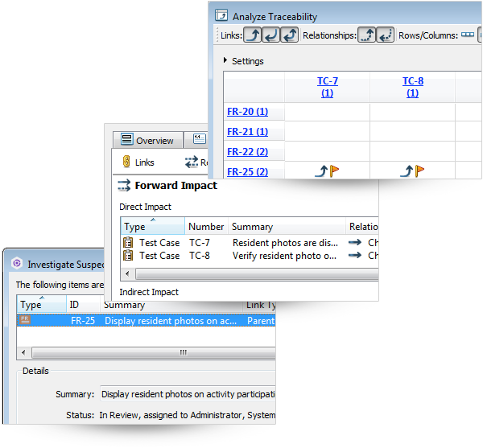The height and width of the screenshot is (448, 483).
Task: Click the relationship arrow icon in TC-8 row
Action: point(355,255)
